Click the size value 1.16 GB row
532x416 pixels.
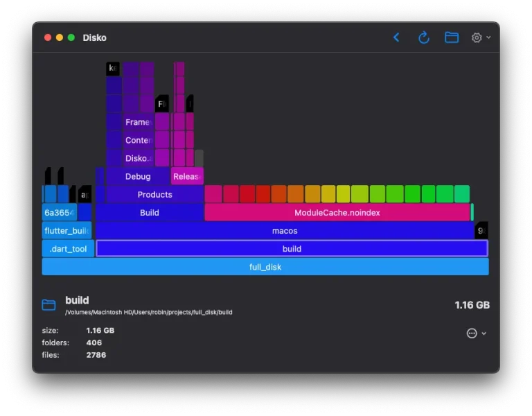tap(100, 331)
